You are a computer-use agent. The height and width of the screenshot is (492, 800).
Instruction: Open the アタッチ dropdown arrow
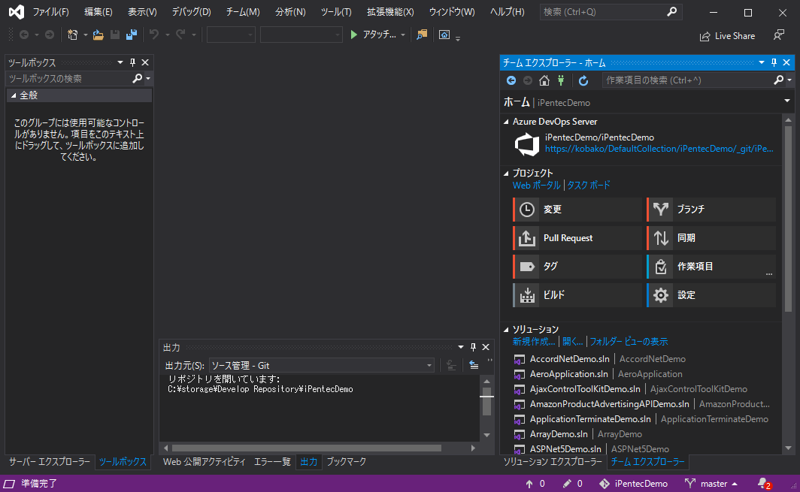pos(403,35)
